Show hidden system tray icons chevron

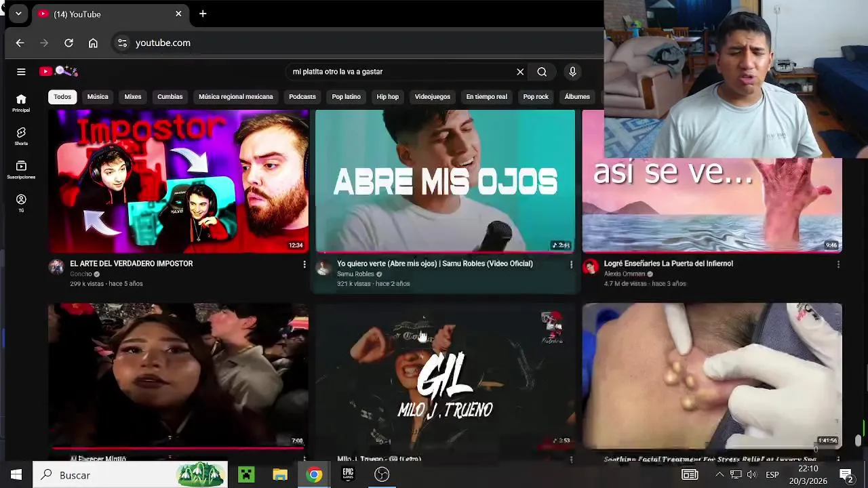pyautogui.click(x=719, y=475)
